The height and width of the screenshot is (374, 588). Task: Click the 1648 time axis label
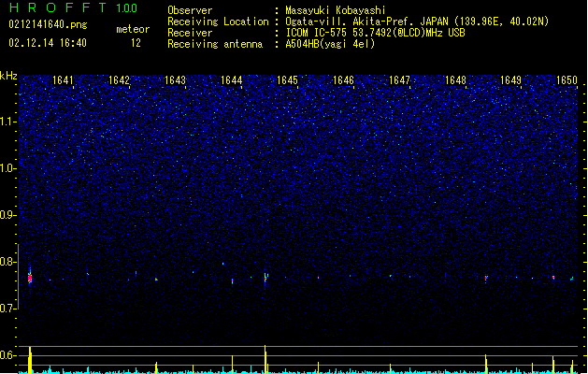[455, 80]
